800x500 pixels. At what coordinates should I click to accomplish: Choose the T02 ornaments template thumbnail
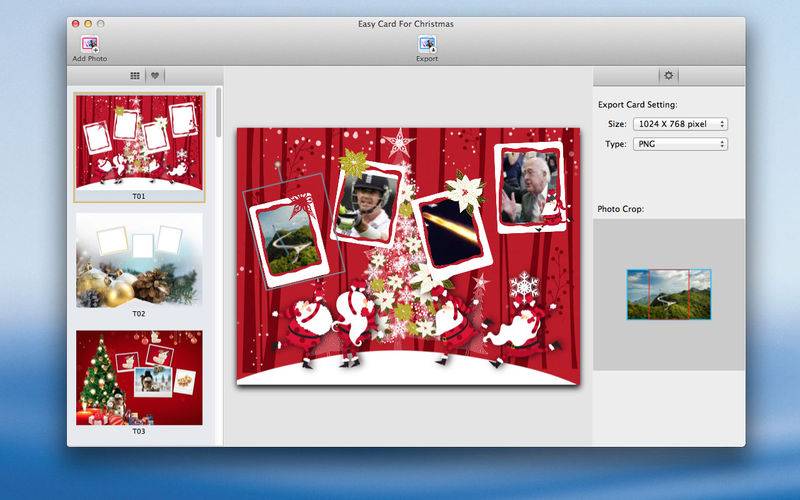click(139, 260)
